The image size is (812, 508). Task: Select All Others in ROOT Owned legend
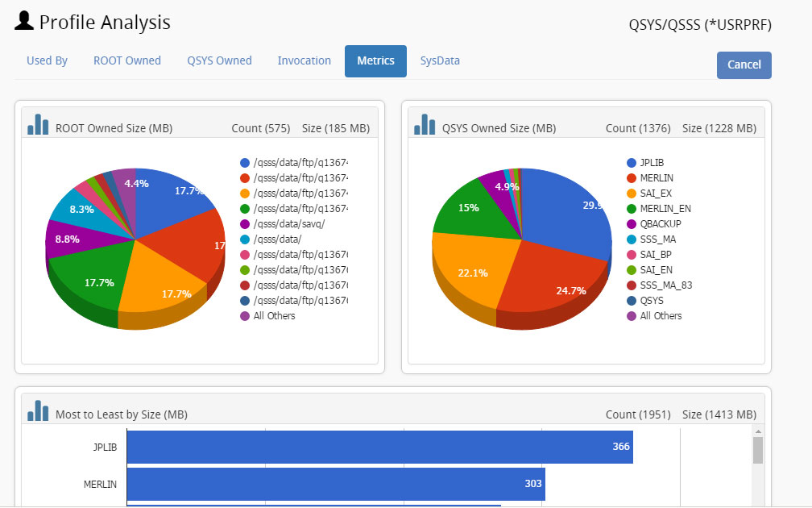(x=274, y=316)
